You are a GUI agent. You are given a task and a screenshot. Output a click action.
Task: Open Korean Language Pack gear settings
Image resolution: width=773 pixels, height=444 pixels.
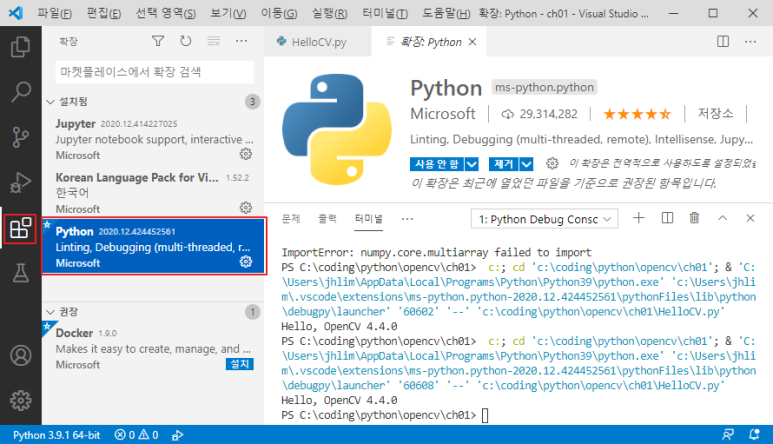(246, 208)
